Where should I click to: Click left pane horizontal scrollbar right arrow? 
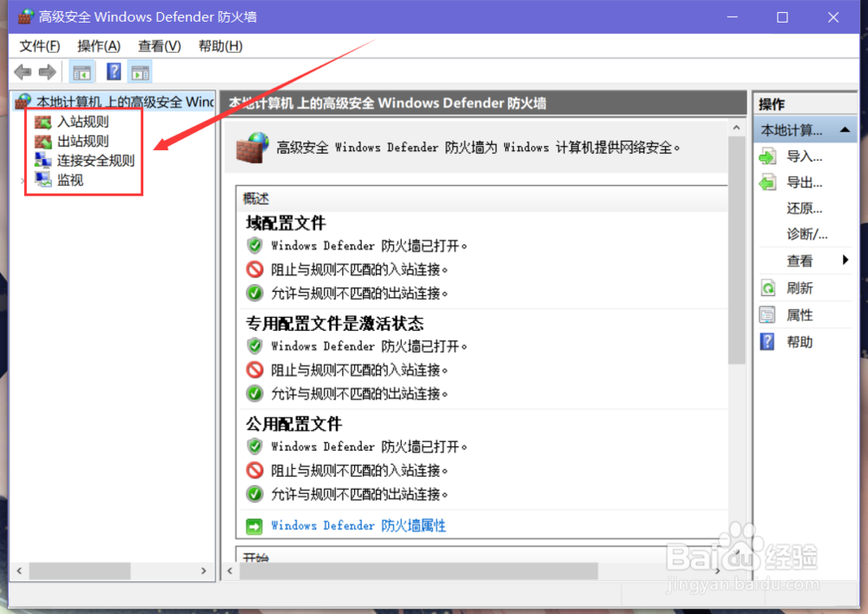tap(204, 571)
